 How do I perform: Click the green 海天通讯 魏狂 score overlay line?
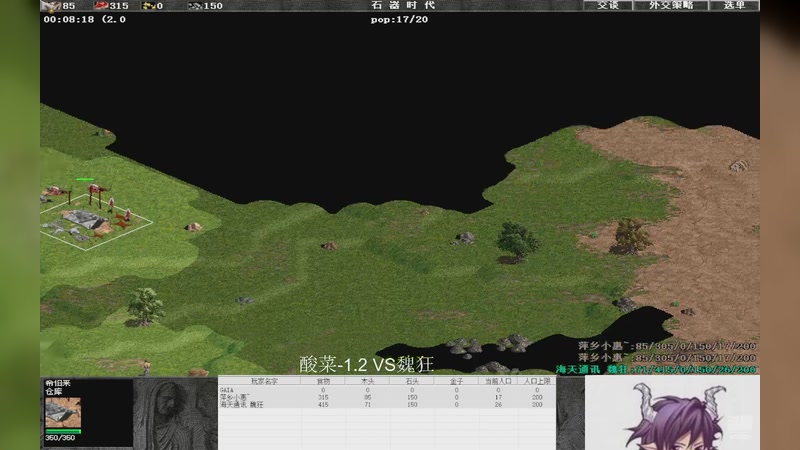(x=656, y=369)
